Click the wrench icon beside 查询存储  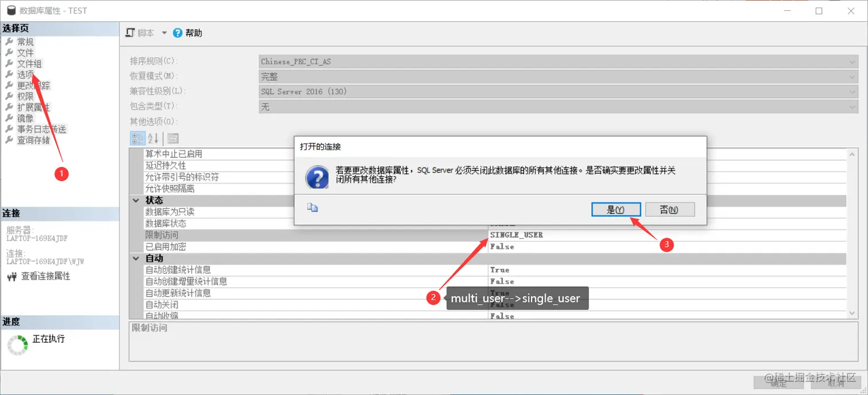9,140
